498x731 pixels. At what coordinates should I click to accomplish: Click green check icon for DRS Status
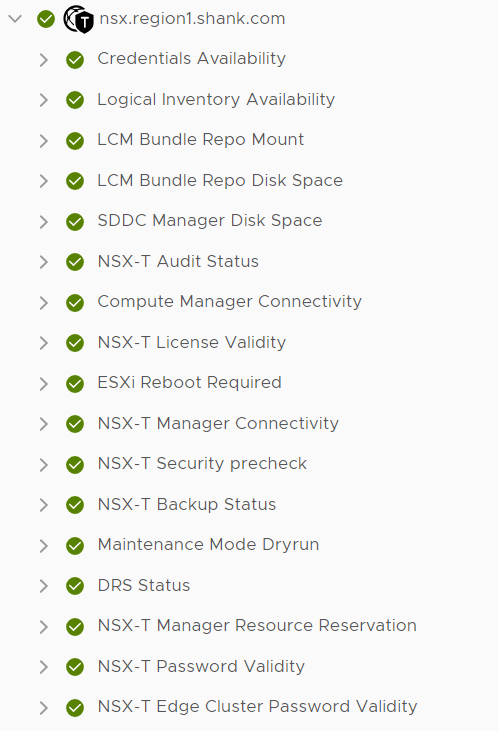tap(75, 586)
